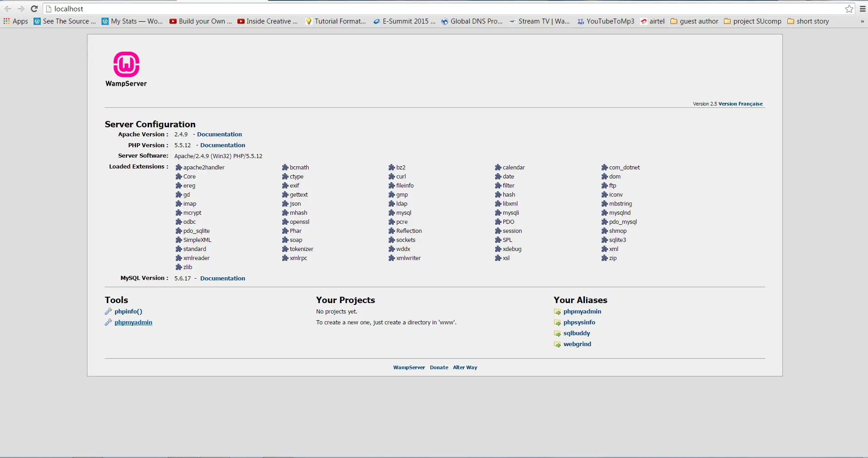Click the folder icon beside sqlbuddy alias

(557, 333)
